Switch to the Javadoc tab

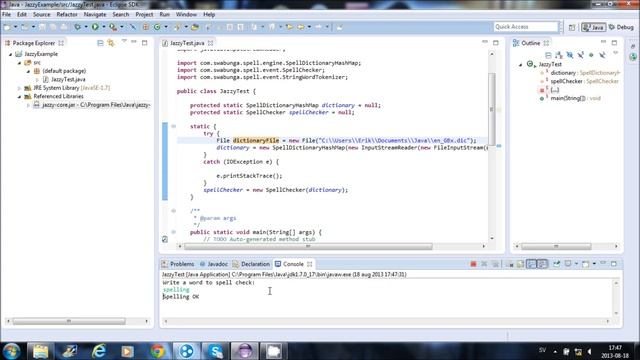coord(213,264)
